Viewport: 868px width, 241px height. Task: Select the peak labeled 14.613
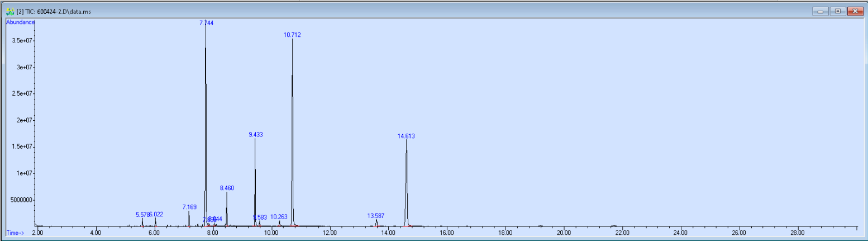[x=406, y=136]
